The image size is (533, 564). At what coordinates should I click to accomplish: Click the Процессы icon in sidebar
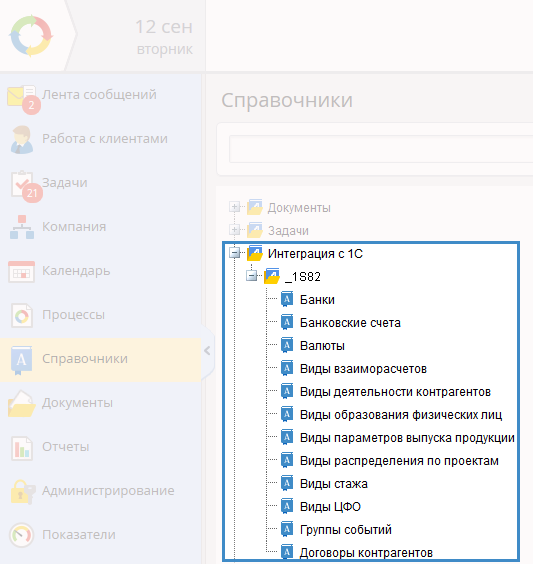pos(22,315)
